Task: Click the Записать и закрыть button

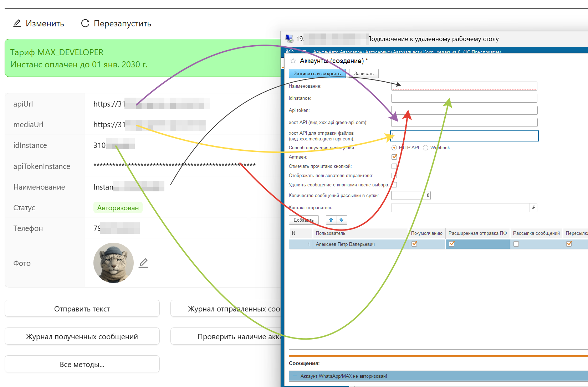Action: [x=317, y=73]
